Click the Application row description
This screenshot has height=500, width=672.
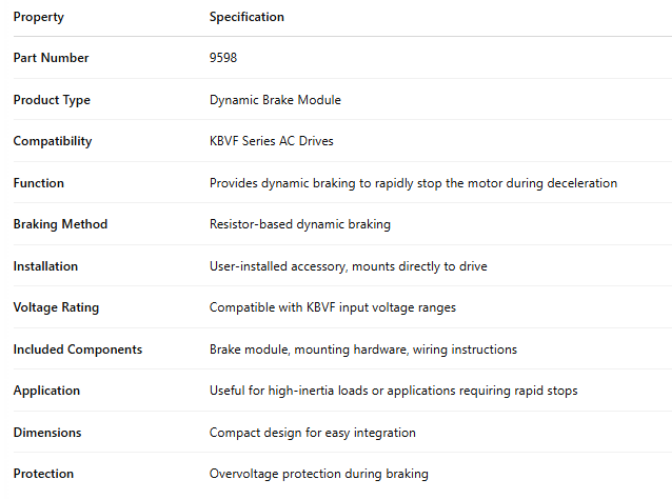(x=393, y=391)
